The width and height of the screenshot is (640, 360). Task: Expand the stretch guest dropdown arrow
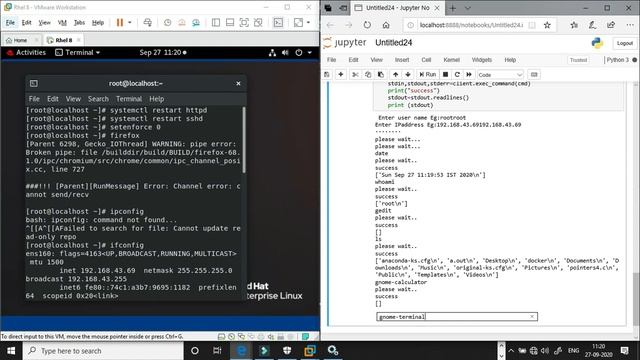pyautogui.click(x=308, y=22)
